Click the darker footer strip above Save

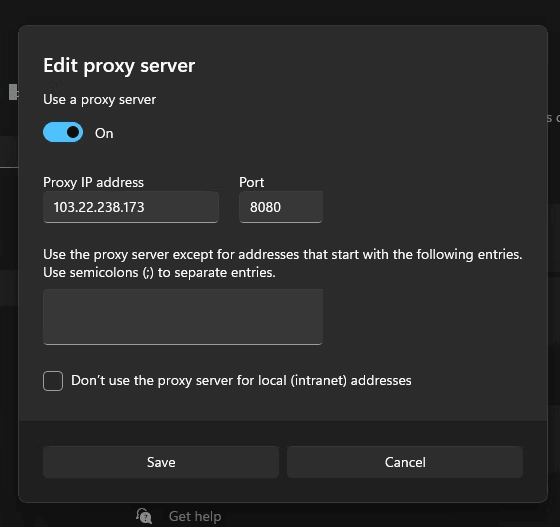283,433
